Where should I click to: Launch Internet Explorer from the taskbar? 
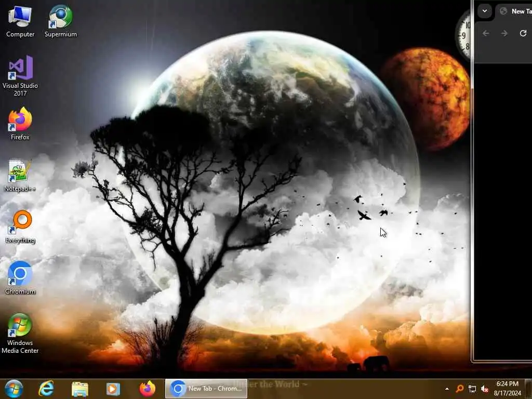click(x=46, y=389)
